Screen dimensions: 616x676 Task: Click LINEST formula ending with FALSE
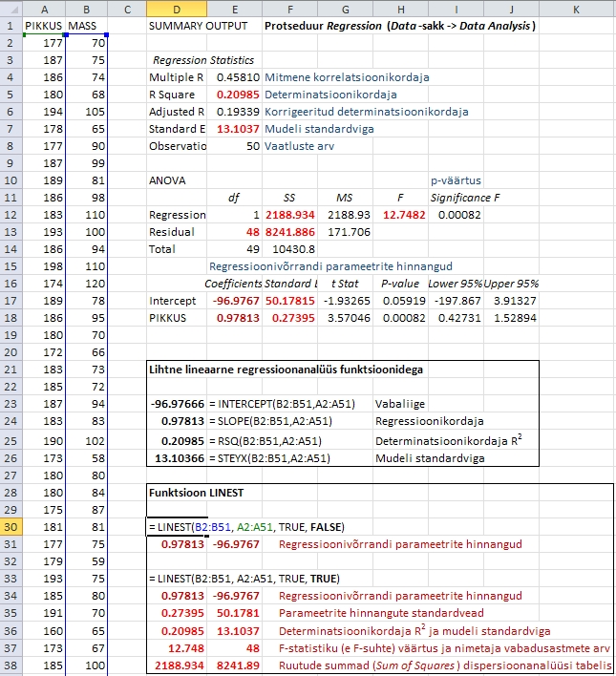point(246,527)
